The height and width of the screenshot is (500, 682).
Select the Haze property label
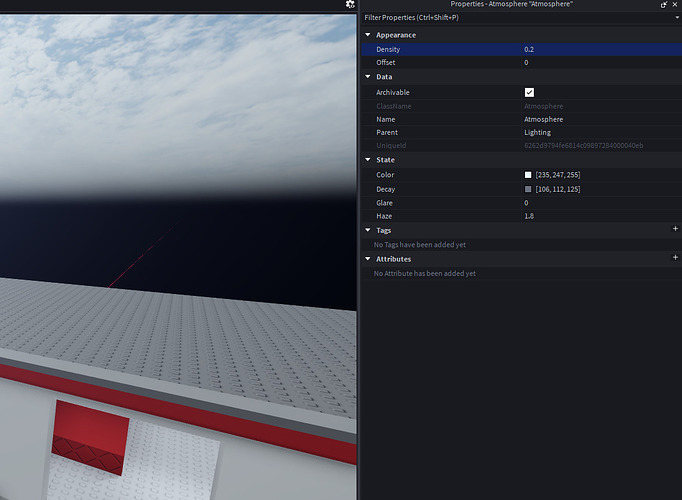[384, 216]
